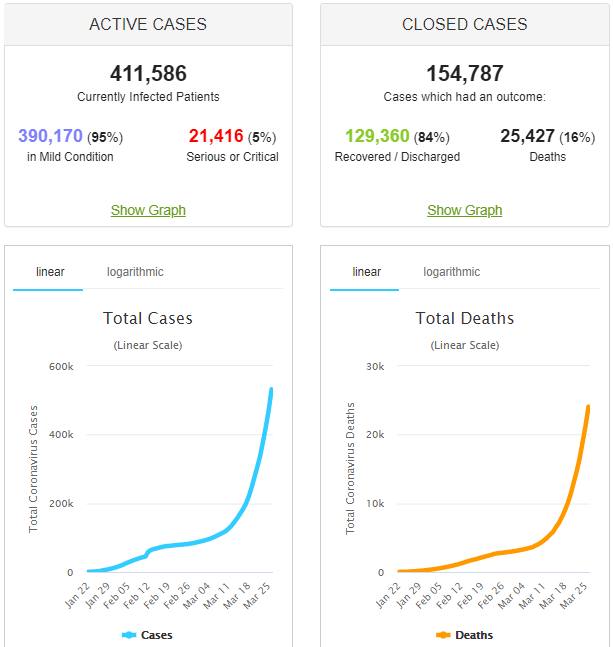This screenshot has height=647, width=613.
Task: Click the red 21,416 serious or critical figure
Action: 217,136
